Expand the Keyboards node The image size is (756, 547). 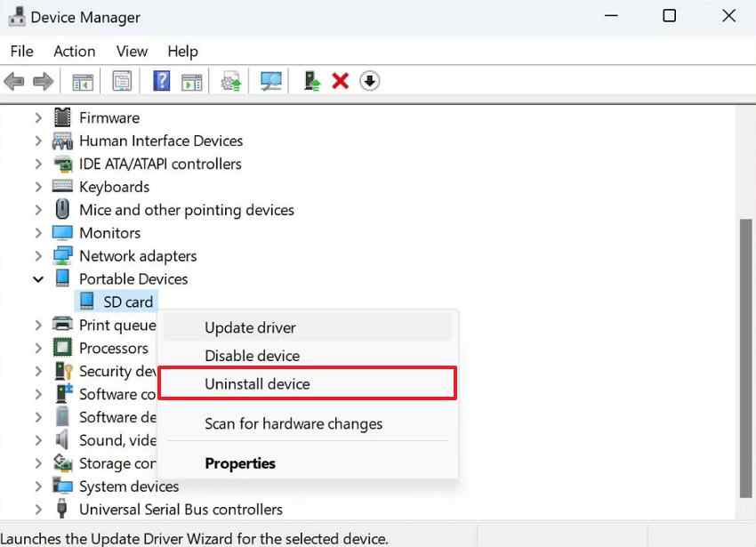click(38, 187)
